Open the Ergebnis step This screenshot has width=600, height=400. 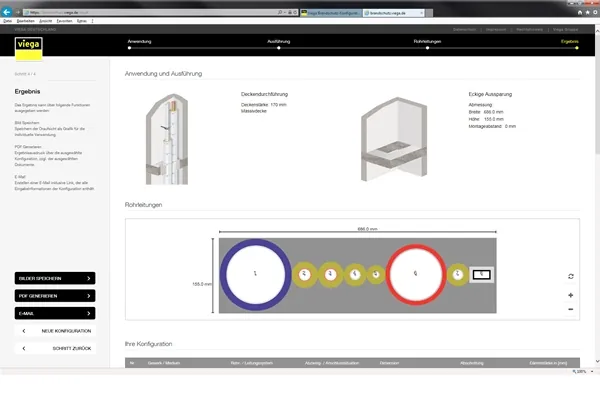(x=570, y=42)
